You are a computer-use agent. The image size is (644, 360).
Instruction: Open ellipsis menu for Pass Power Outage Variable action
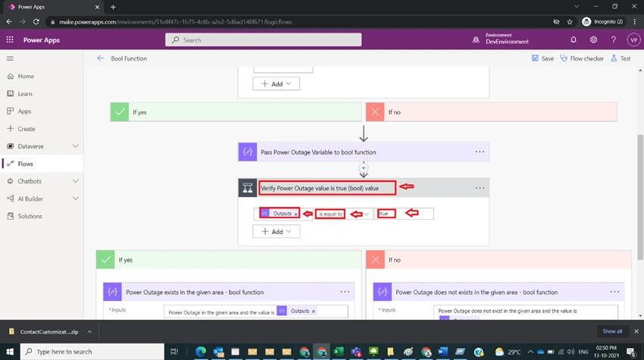480,152
